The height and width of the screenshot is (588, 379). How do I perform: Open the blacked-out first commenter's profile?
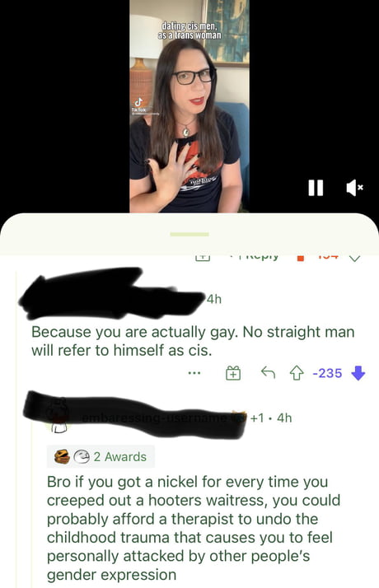point(112,292)
